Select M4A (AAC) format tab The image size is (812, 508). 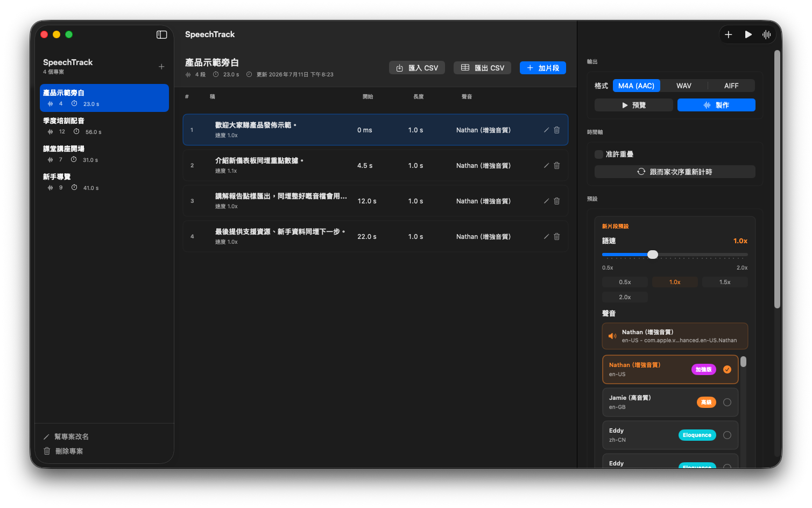(636, 86)
